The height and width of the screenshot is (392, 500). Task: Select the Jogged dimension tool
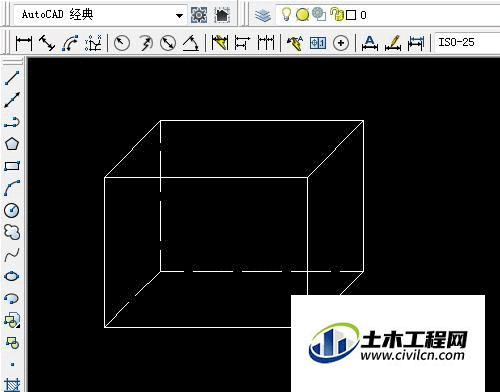146,43
